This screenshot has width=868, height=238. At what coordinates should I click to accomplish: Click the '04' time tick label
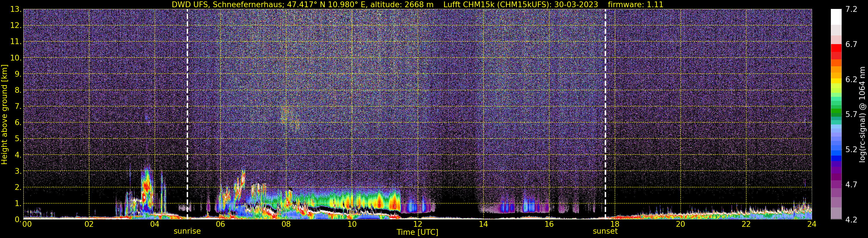coord(155,224)
